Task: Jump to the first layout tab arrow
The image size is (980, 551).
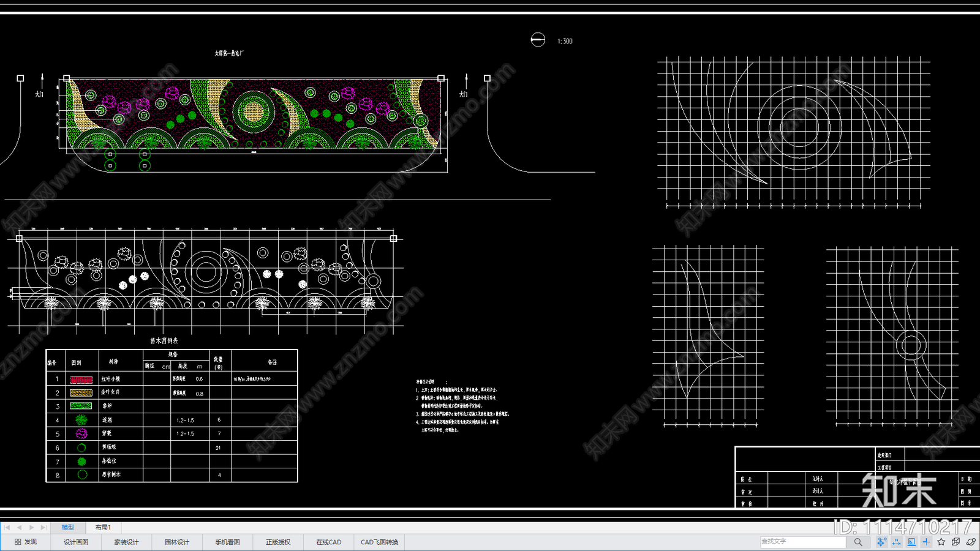Action: pos(7,527)
